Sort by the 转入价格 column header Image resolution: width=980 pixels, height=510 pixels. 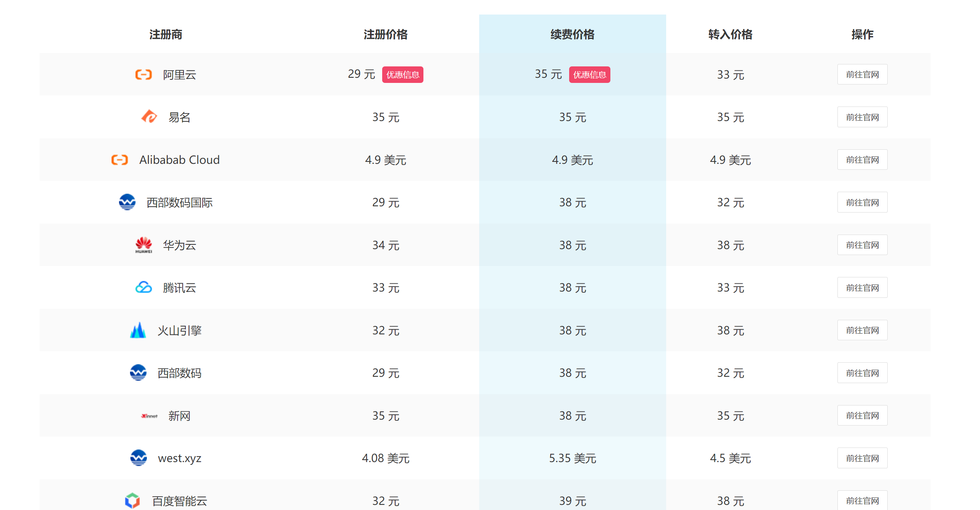click(x=730, y=35)
